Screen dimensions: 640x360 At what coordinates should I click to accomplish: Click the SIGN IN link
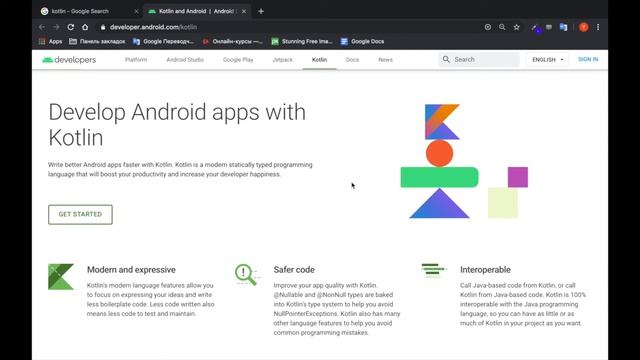click(x=588, y=59)
